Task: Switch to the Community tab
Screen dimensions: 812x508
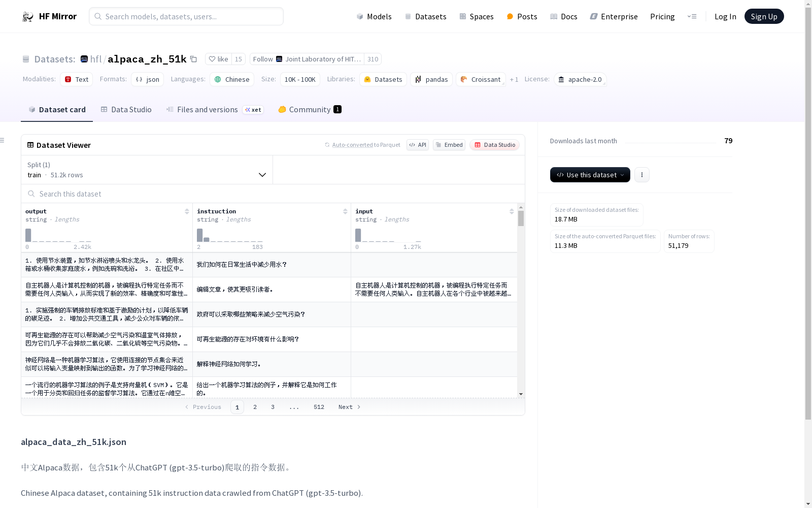Action: click(310, 110)
